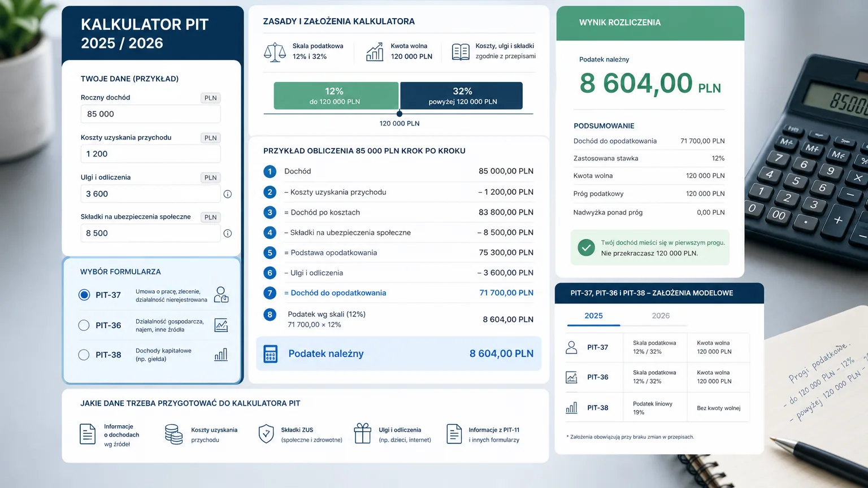Viewport: 868px width, 488px height.
Task: Focus the Składki na ubezpieczenia społeczne input field
Action: tap(150, 233)
